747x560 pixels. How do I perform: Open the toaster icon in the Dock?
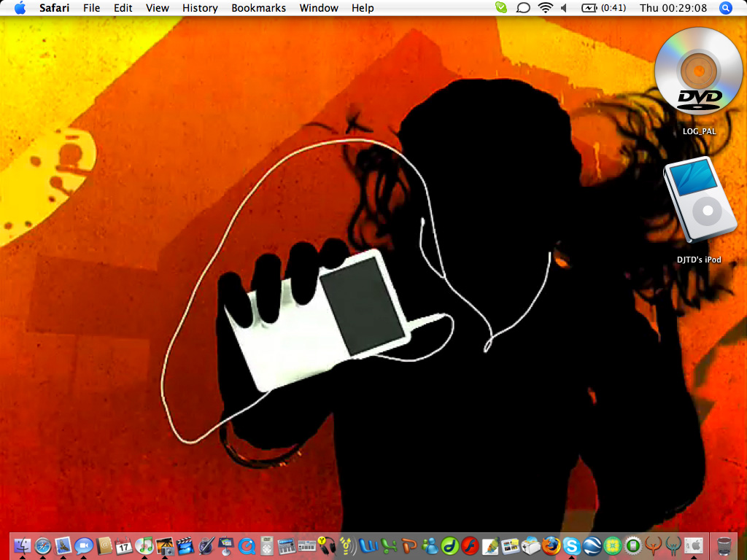531,545
